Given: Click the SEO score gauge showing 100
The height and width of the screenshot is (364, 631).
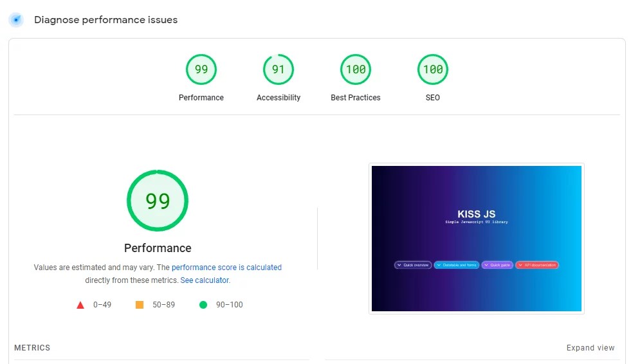Looking at the screenshot, I should (433, 69).
